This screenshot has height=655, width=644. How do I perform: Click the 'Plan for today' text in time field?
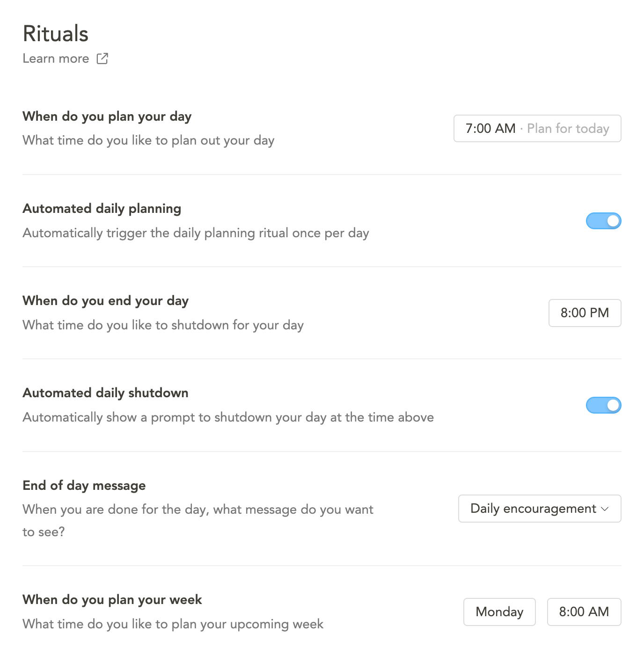click(x=568, y=129)
